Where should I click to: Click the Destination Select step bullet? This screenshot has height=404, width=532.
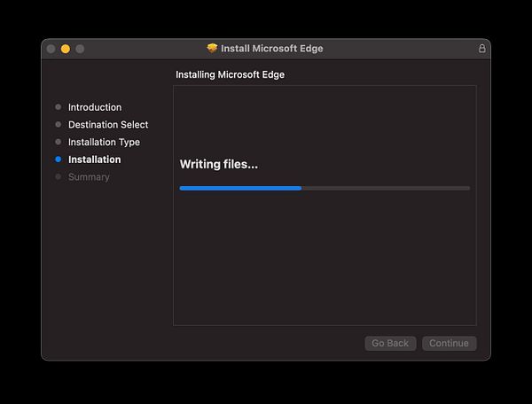click(x=58, y=124)
